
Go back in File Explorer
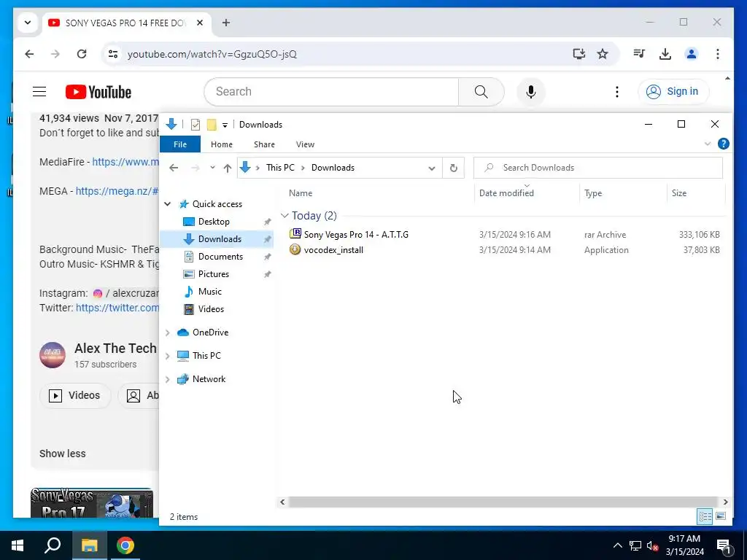[x=174, y=168]
